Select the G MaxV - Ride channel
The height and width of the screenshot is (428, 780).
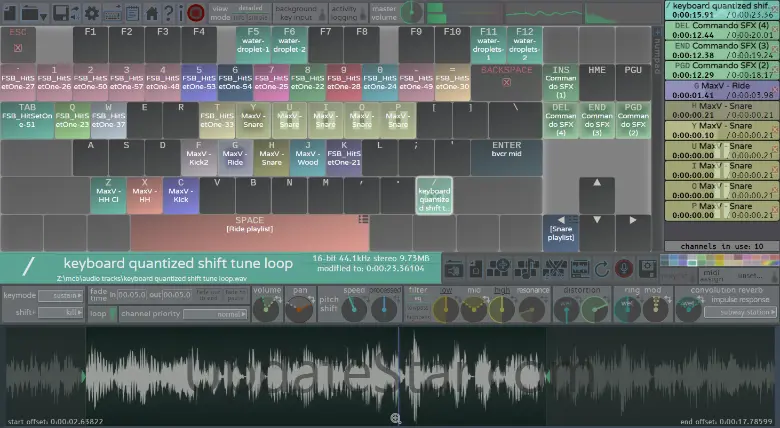click(722, 91)
